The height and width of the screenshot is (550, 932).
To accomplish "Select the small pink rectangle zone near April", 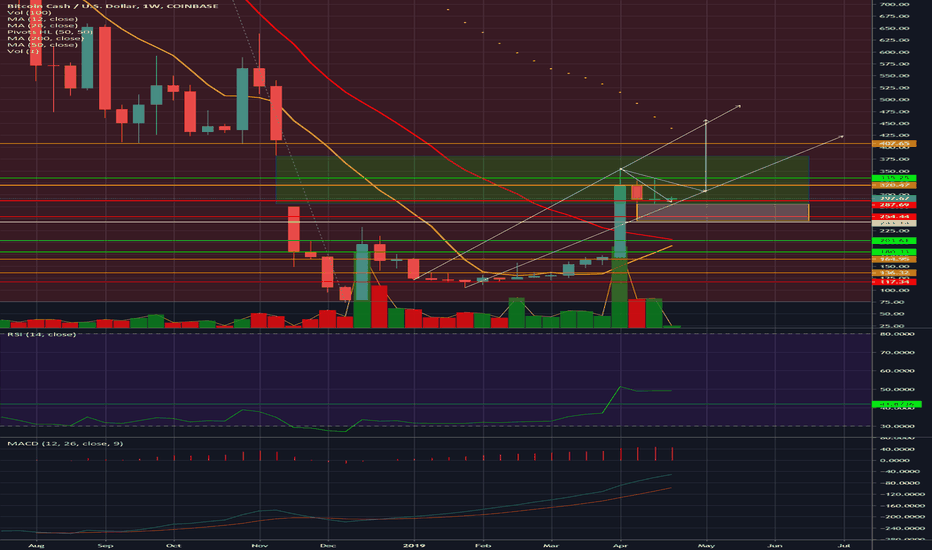I will click(723, 212).
